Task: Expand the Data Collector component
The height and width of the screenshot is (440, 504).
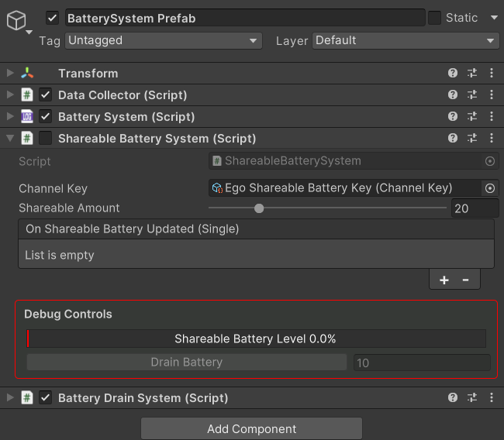Action: point(10,95)
